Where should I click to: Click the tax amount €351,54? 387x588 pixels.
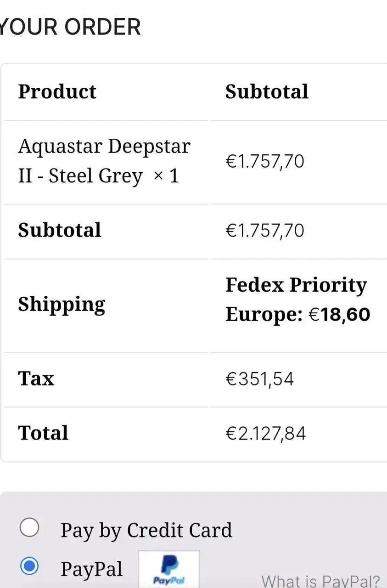pyautogui.click(x=259, y=379)
